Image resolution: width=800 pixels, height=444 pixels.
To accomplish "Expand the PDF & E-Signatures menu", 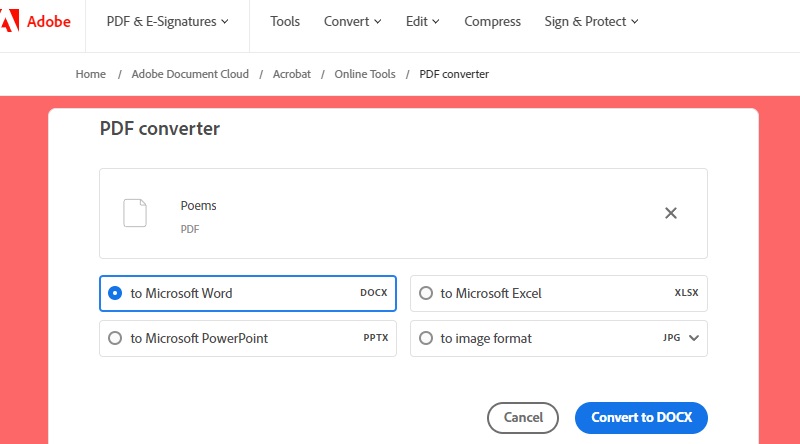I will tap(167, 21).
